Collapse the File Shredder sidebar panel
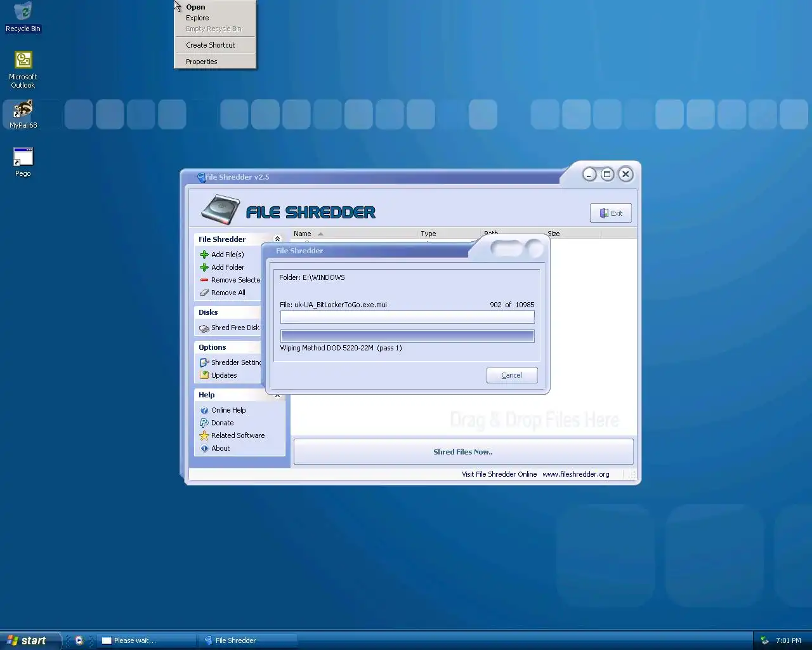 (277, 239)
